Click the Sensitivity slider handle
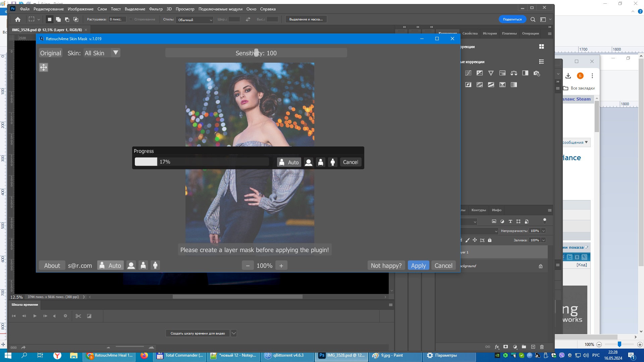Screen dimensions: 644x362 click(x=256, y=53)
